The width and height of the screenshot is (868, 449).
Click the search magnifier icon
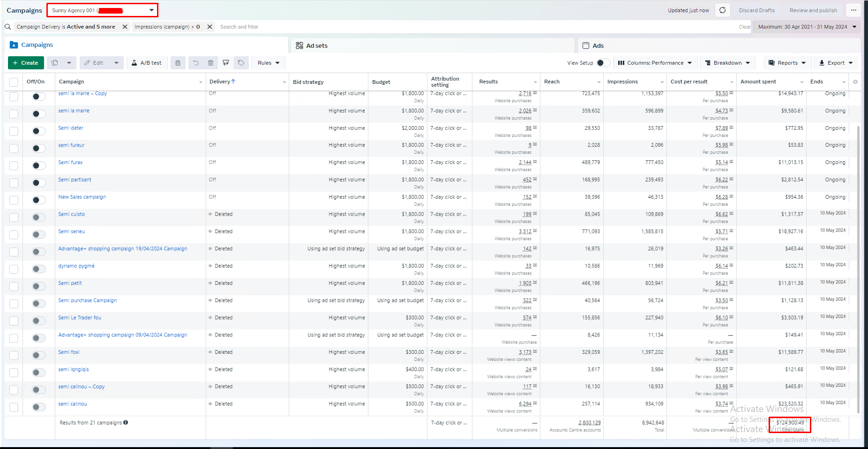tap(8, 27)
